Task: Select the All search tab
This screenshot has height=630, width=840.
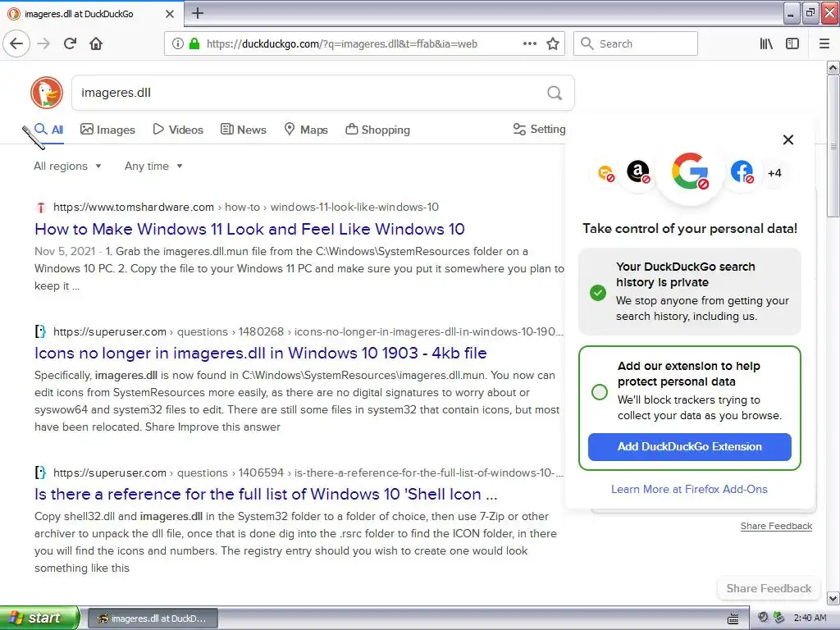Action: tap(48, 129)
